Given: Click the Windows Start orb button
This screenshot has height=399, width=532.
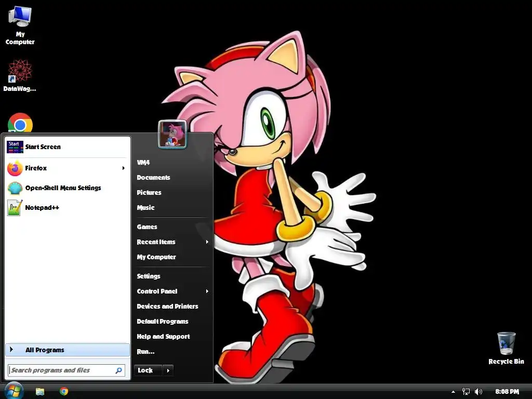Looking at the screenshot, I should 13,391.
